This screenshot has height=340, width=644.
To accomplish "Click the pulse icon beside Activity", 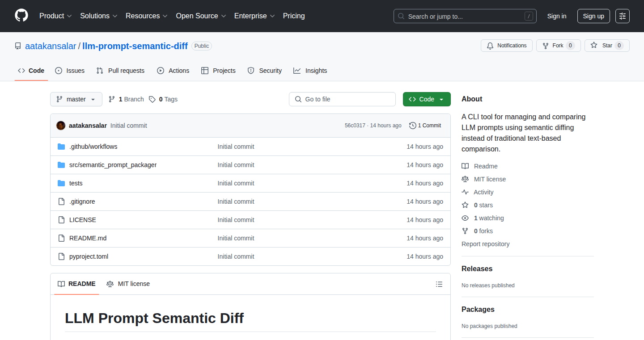I will tap(465, 192).
